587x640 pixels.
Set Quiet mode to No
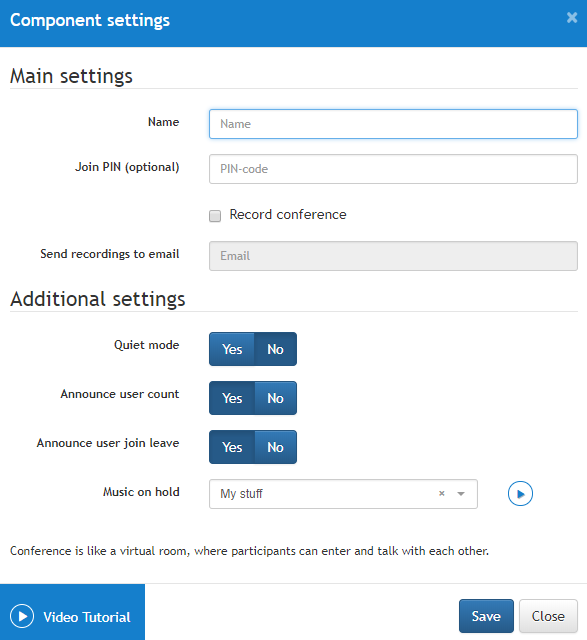(x=276, y=349)
